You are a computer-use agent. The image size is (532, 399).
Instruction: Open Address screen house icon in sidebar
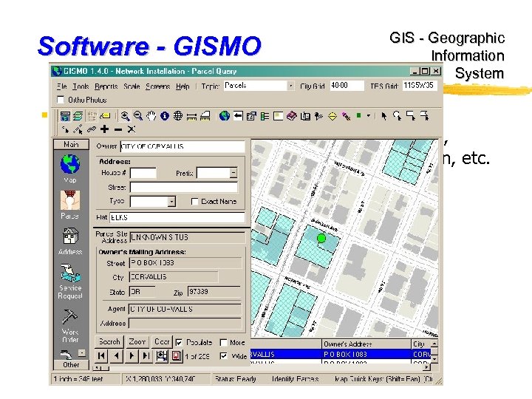point(70,241)
